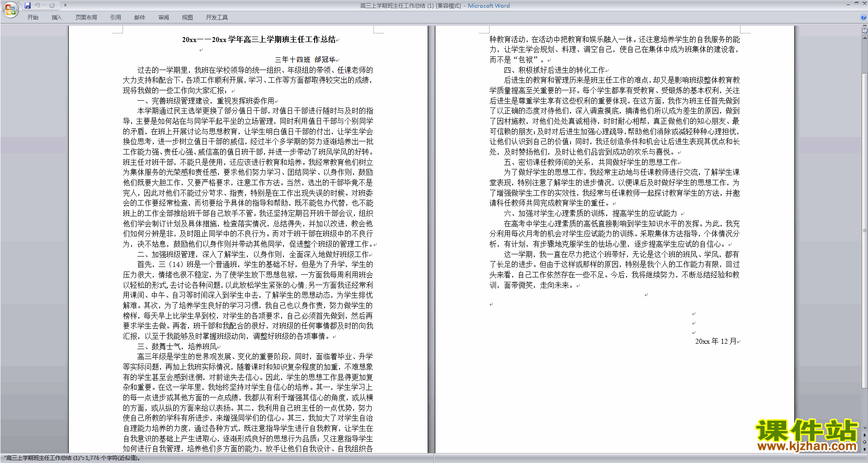The height and width of the screenshot is (463, 868).
Task: Open the 邮件 ribbon tab
Action: click(x=140, y=18)
